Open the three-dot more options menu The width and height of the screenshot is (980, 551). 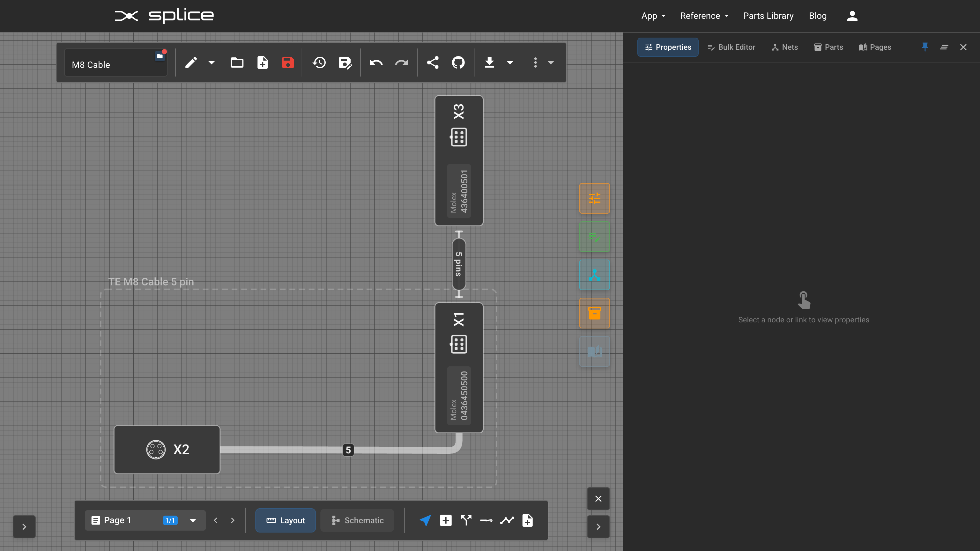(x=535, y=63)
